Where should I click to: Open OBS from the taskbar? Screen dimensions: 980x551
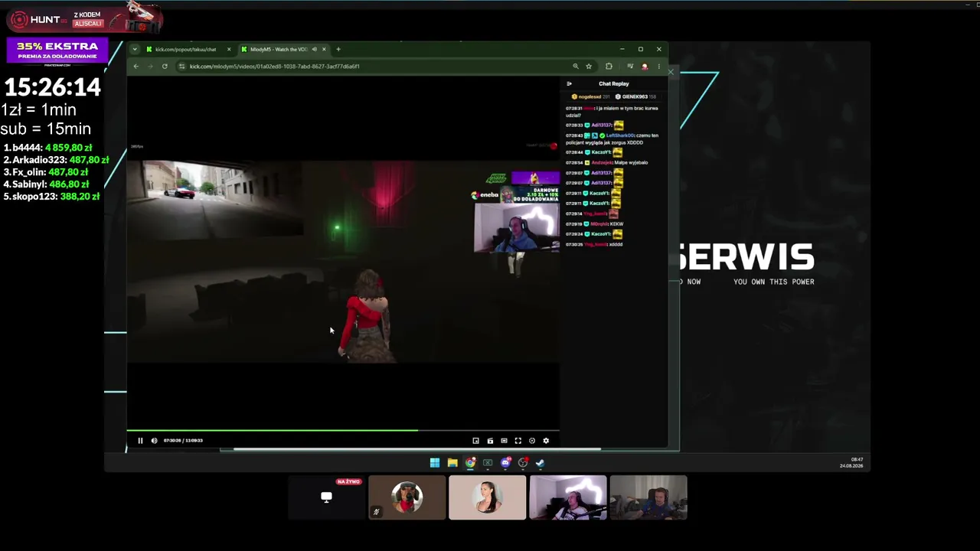click(x=523, y=462)
